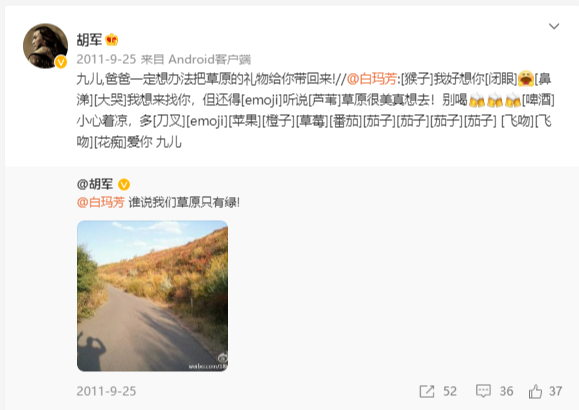This screenshot has height=410, width=579.
Task: Open the Android客户端 source link
Action: click(209, 59)
